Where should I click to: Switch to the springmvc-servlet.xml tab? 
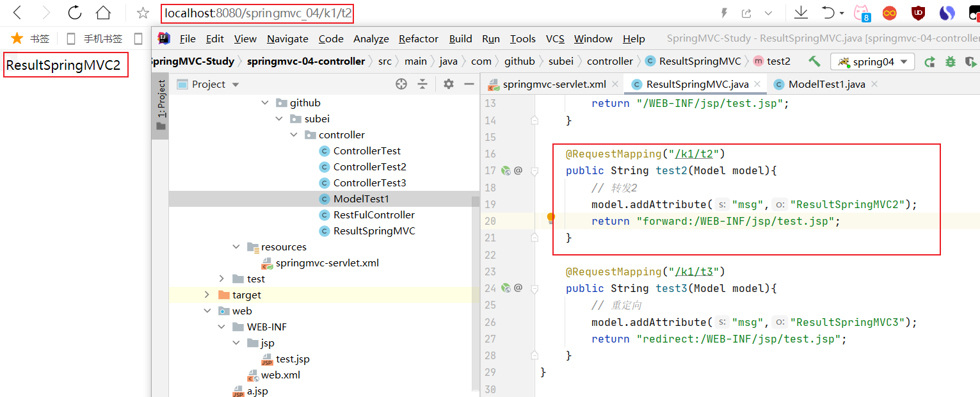coord(554,85)
